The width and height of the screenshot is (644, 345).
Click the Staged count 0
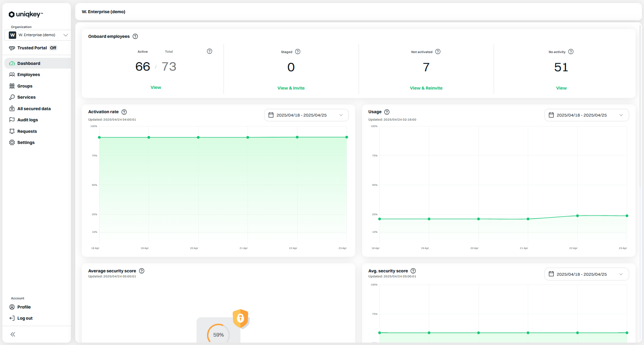pyautogui.click(x=291, y=67)
